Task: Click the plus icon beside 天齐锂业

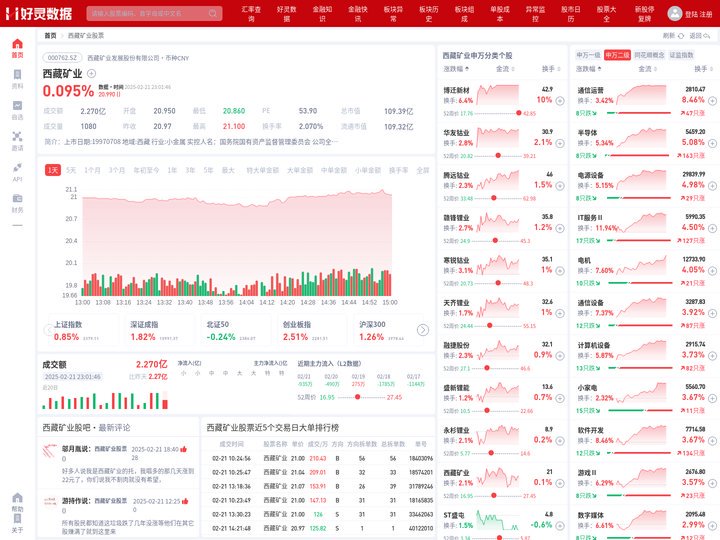Action: (x=560, y=313)
